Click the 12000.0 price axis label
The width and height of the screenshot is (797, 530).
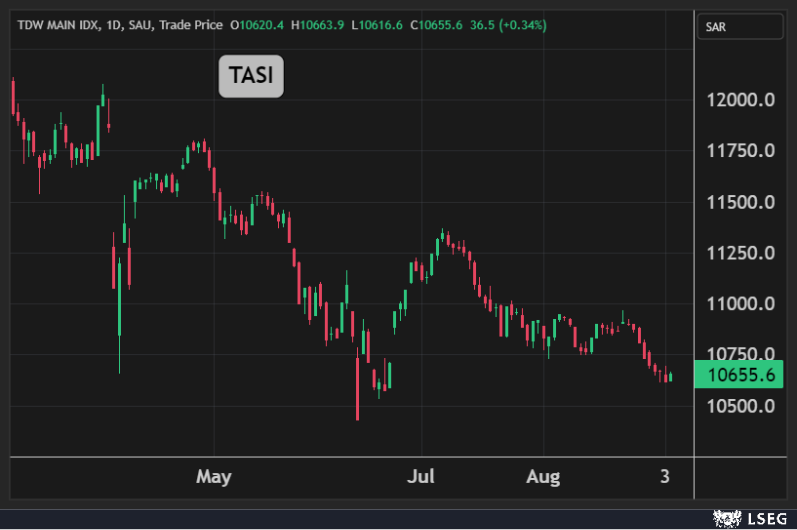(x=740, y=100)
